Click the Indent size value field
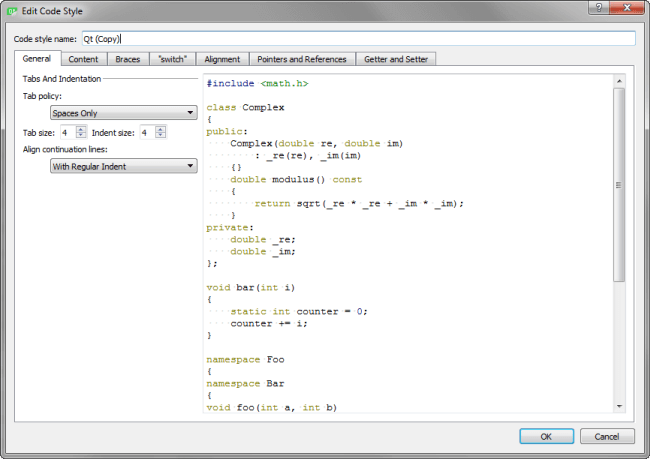 (148, 133)
